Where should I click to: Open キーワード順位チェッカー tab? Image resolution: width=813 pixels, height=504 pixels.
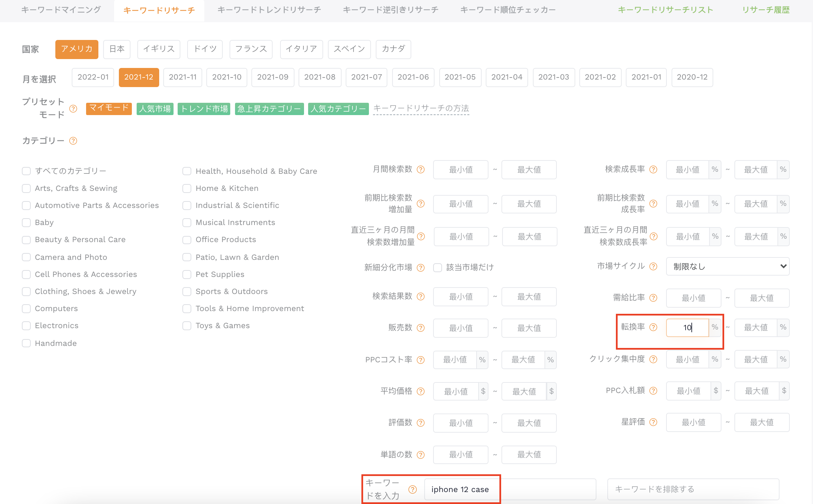coord(508,10)
